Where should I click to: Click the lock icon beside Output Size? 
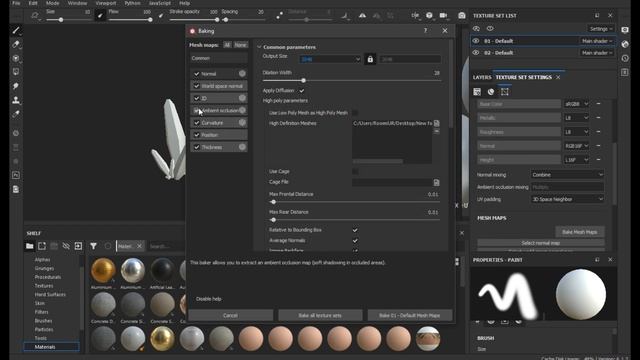(370, 59)
